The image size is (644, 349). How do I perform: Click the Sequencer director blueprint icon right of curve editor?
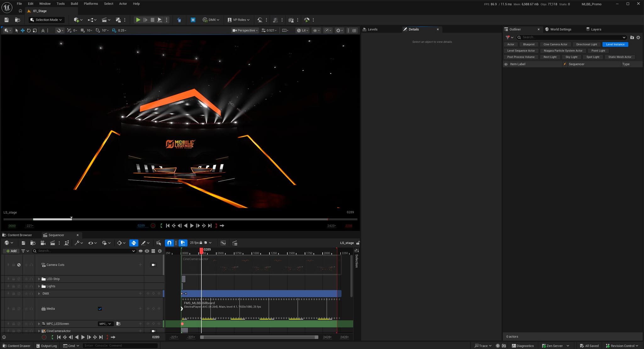[235, 243]
